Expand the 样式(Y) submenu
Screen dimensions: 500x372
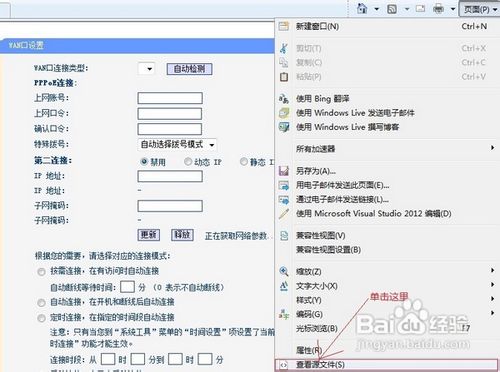tap(387, 300)
